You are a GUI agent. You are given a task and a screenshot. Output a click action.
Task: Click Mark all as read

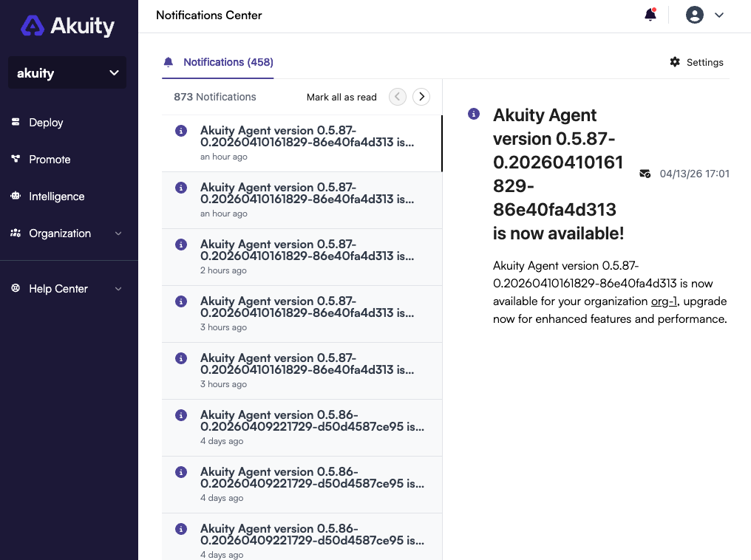(341, 97)
